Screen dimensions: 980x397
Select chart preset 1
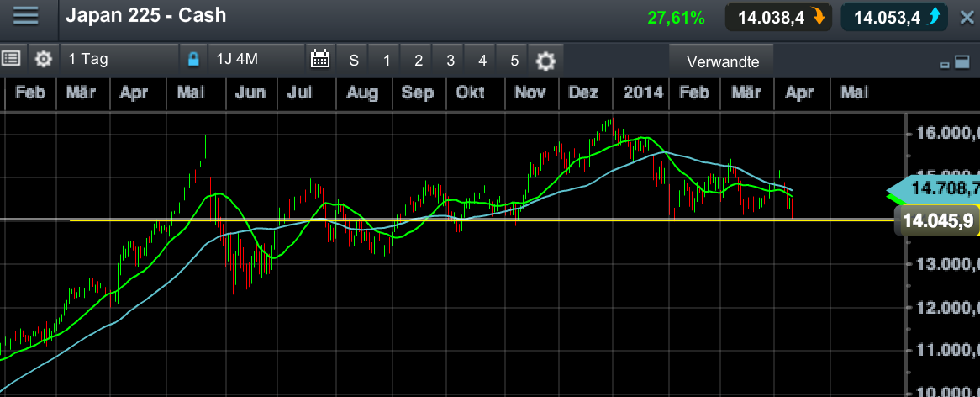pyautogui.click(x=387, y=61)
